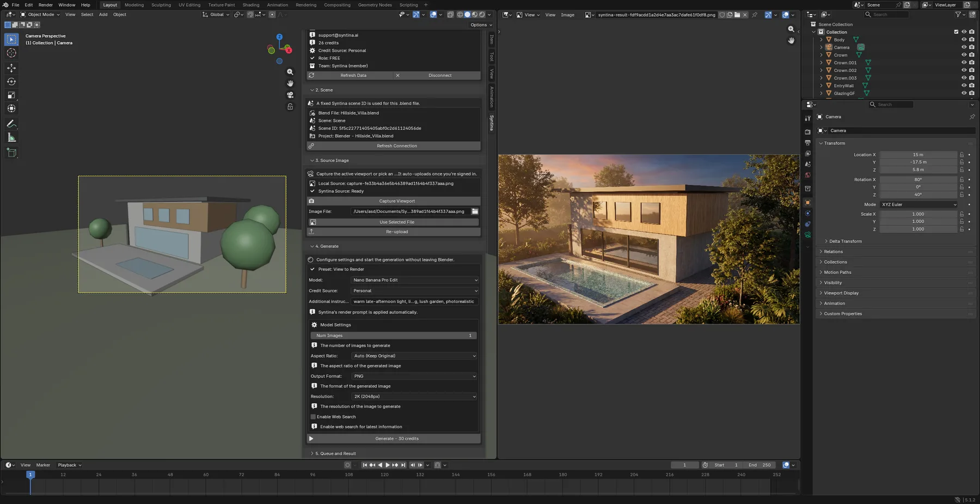Select the Rotate tool
The image size is (980, 504).
pos(11,82)
